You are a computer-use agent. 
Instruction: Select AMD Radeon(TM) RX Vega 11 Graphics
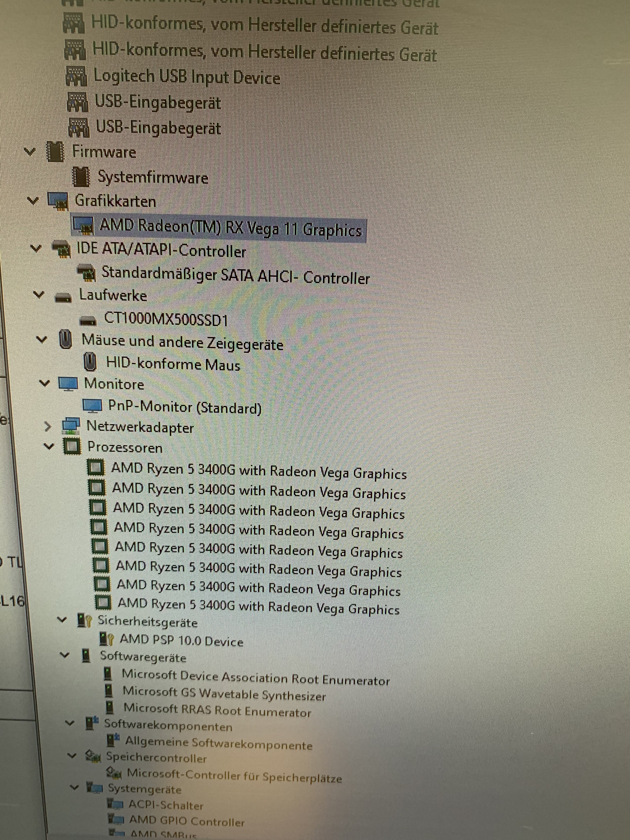click(230, 229)
